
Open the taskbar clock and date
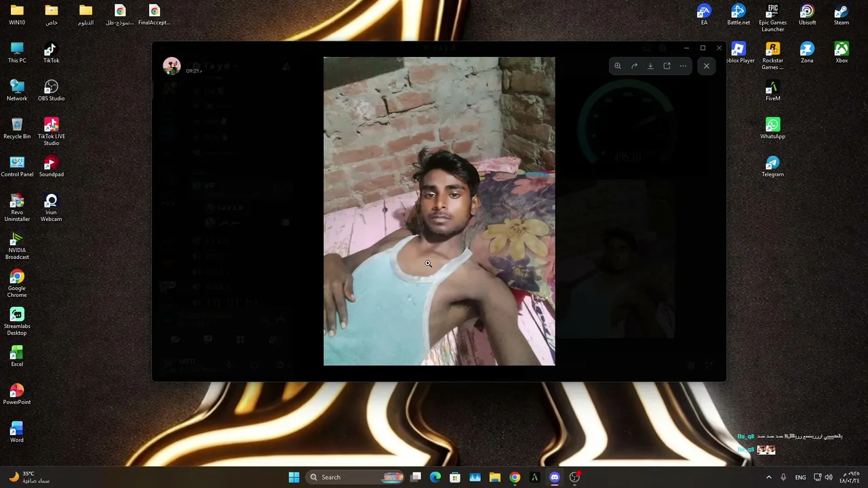(x=850, y=477)
